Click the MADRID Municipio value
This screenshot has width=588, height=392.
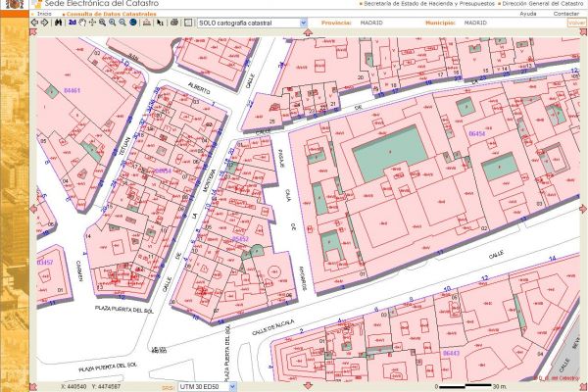(475, 23)
